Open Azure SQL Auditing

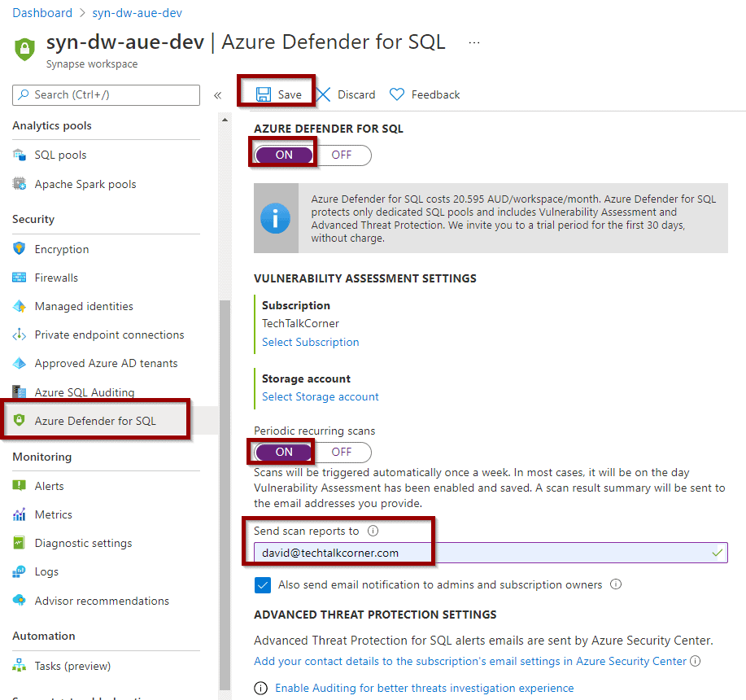coord(85,392)
